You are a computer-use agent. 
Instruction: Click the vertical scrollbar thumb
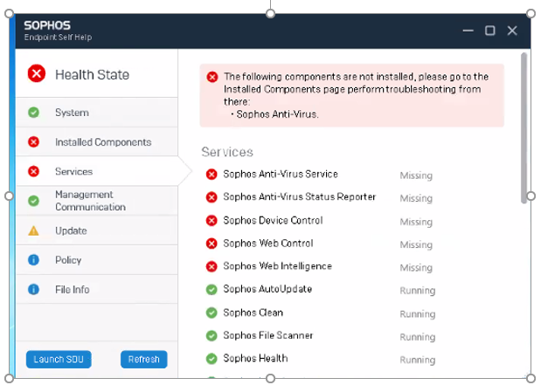coord(524,127)
